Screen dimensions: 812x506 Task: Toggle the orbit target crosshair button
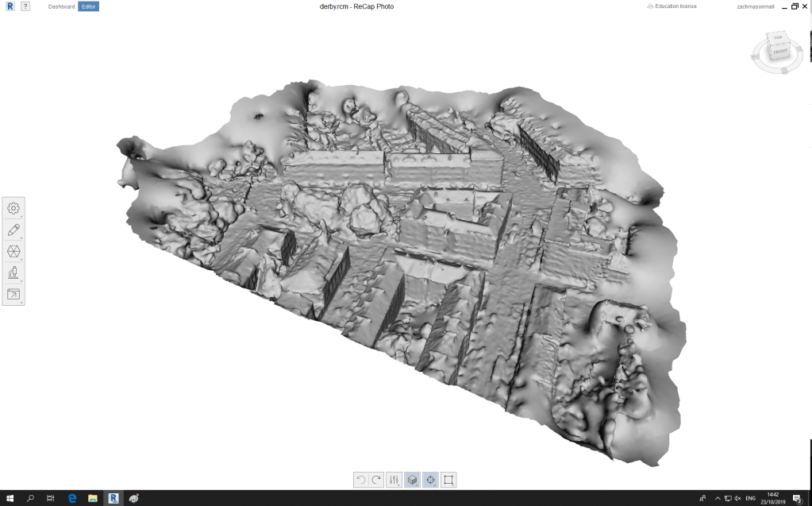coord(430,480)
